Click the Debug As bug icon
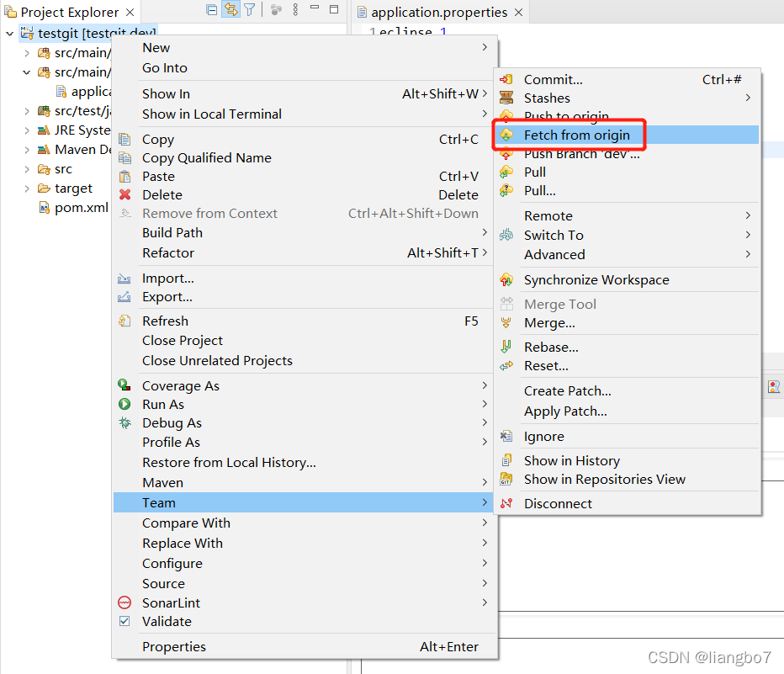The width and height of the screenshot is (784, 674). pos(125,422)
